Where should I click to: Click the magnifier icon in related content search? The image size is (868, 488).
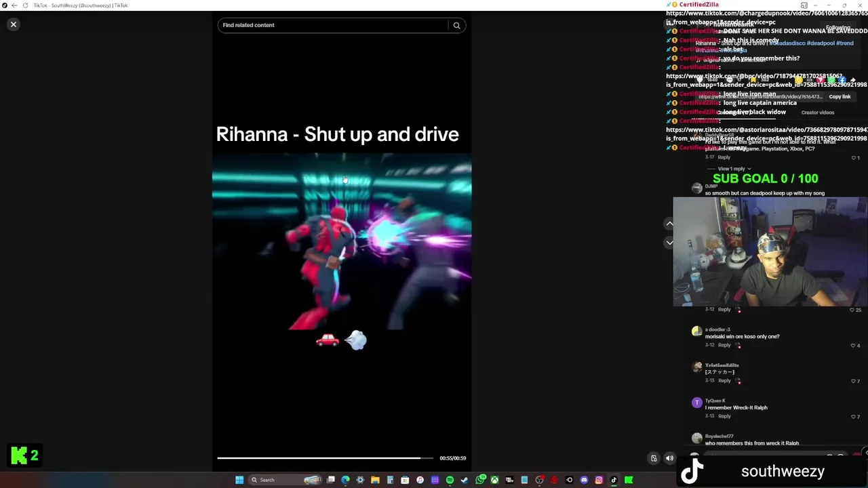pos(456,25)
